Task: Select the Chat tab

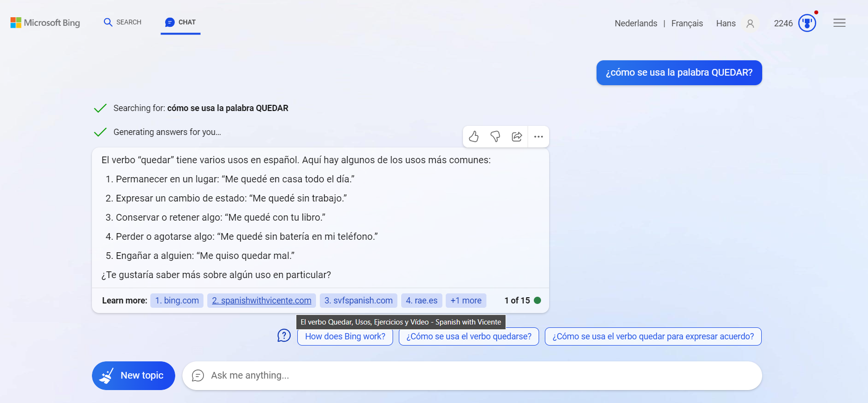Action: pyautogui.click(x=180, y=22)
